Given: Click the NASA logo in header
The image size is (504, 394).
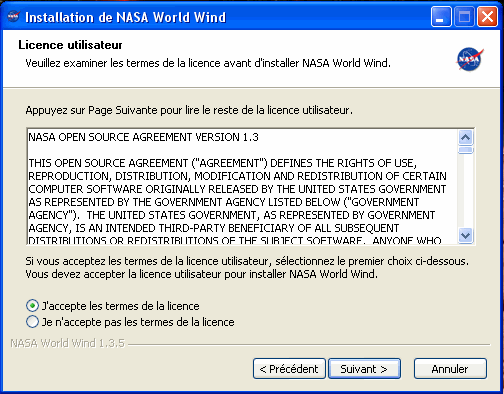Looking at the screenshot, I should click(x=470, y=59).
